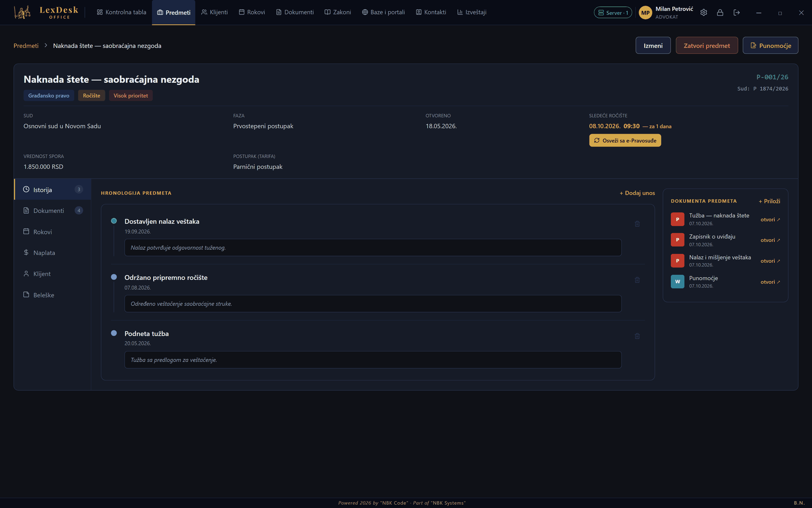Click the Server · 1 status badge
This screenshot has height=508, width=812.
coord(613,13)
